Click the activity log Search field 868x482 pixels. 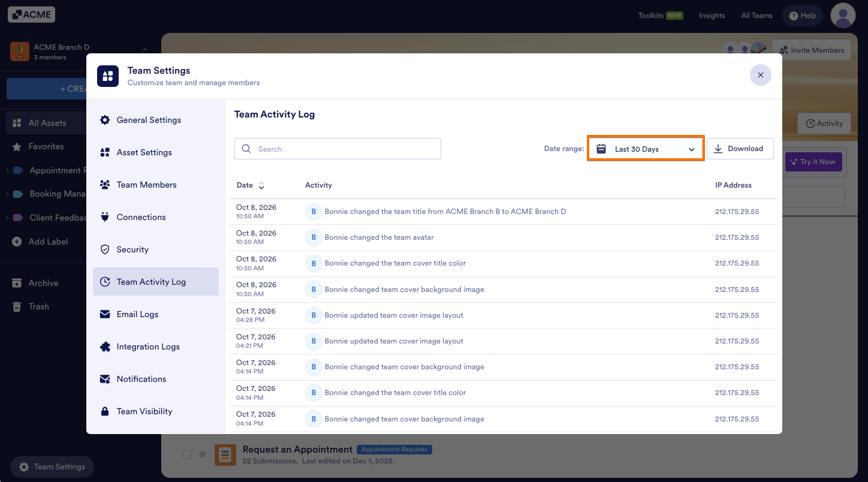337,149
